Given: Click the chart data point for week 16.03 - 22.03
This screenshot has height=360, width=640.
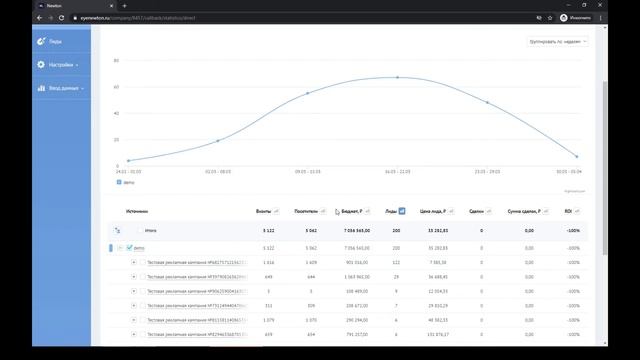Looking at the screenshot, I should pyautogui.click(x=398, y=77).
